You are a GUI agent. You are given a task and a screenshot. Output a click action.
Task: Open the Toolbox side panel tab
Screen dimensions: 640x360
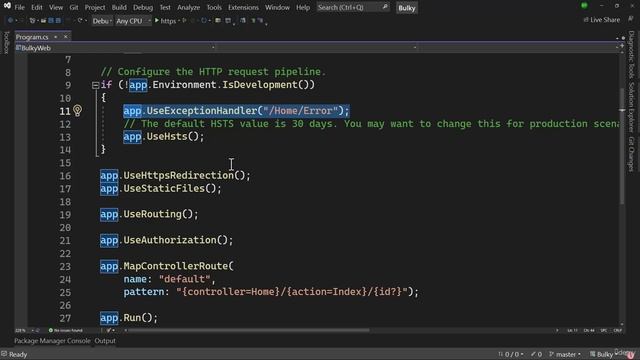(x=6, y=42)
